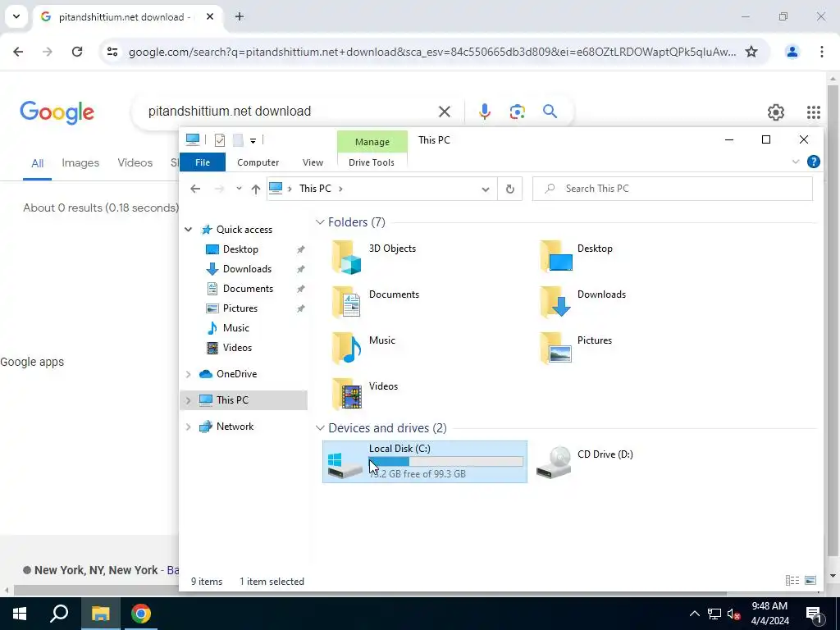Switch to the View ribbon tab
Image resolution: width=840 pixels, height=630 pixels.
tap(313, 162)
